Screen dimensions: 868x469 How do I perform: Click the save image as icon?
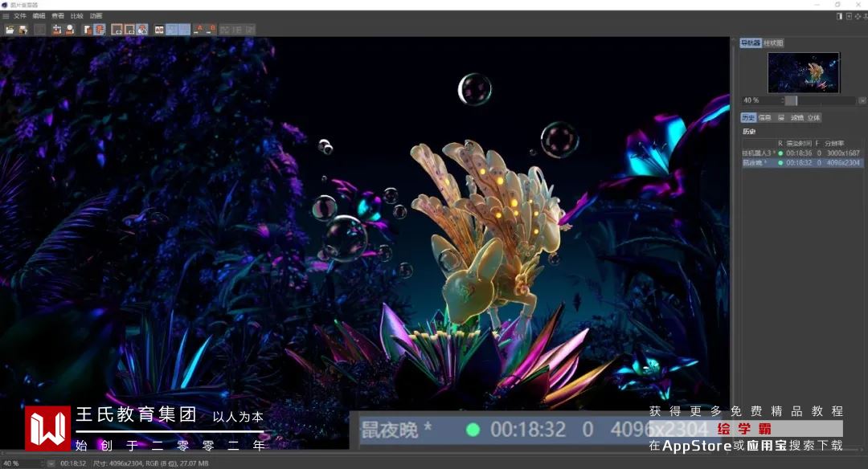tap(23, 29)
